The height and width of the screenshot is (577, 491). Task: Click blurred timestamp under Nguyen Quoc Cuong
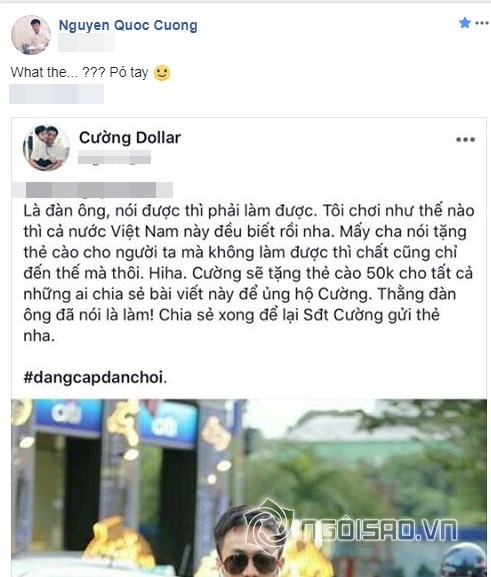(x=86, y=42)
